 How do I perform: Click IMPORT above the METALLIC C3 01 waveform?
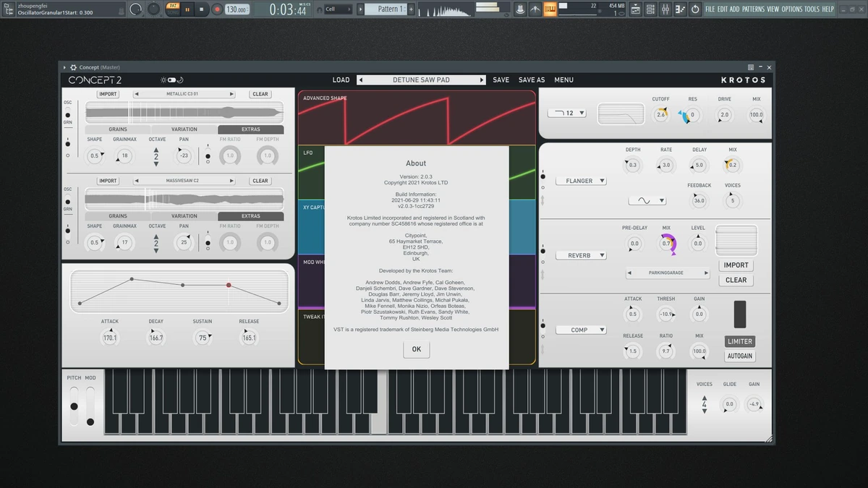(108, 94)
